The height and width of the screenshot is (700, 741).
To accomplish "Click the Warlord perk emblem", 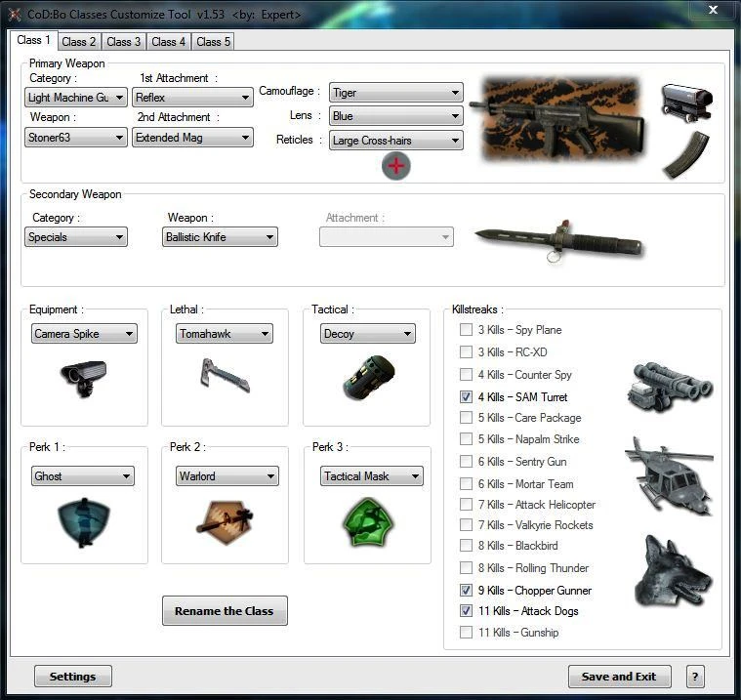I will (225, 521).
